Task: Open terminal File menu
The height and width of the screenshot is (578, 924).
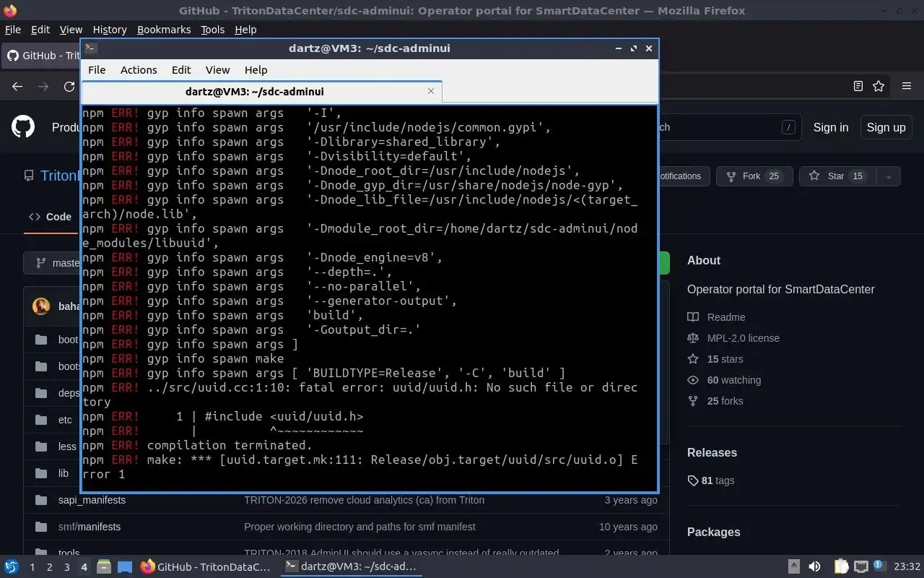Action: [x=97, y=70]
